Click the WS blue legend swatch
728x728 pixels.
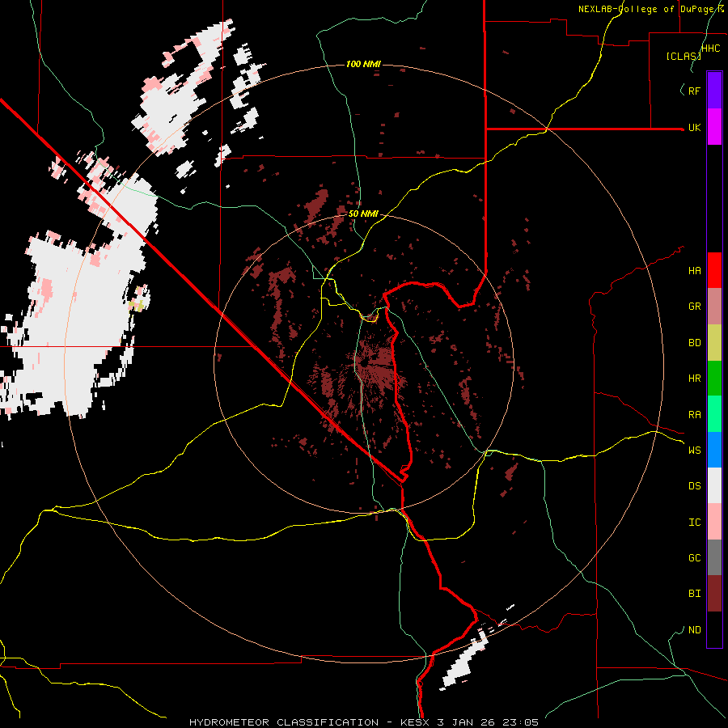pyautogui.click(x=714, y=450)
